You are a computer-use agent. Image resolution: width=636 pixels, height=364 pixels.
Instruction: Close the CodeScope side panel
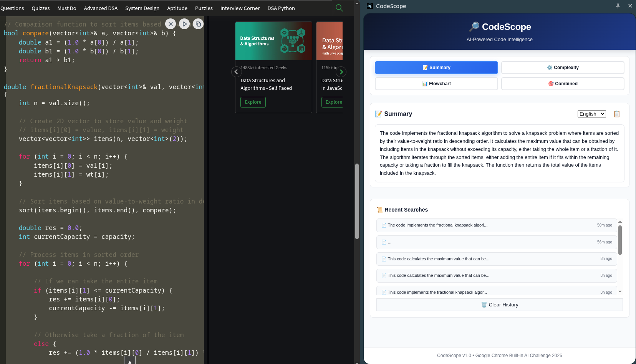point(630,6)
